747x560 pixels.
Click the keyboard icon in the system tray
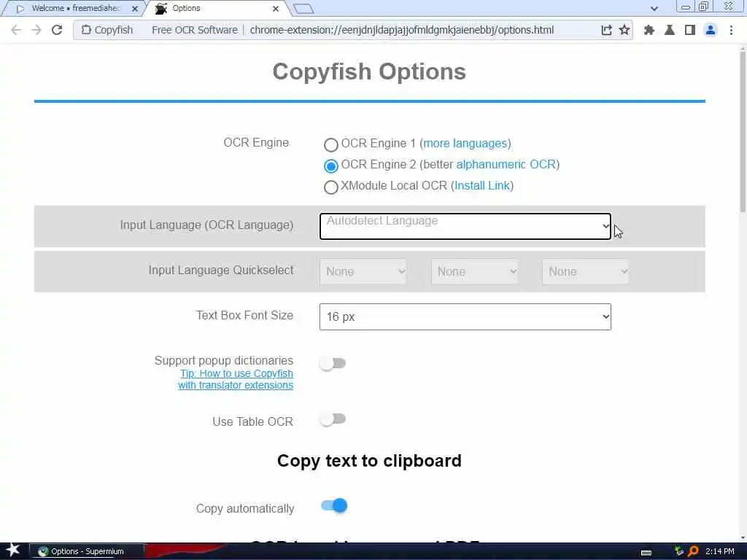[x=646, y=553]
